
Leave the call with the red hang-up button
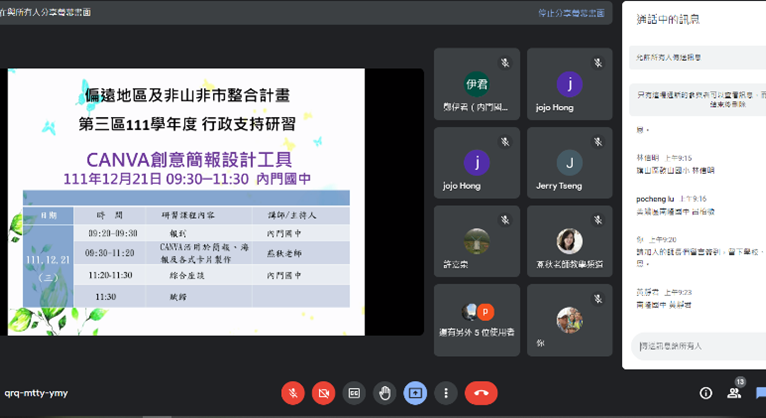click(481, 393)
